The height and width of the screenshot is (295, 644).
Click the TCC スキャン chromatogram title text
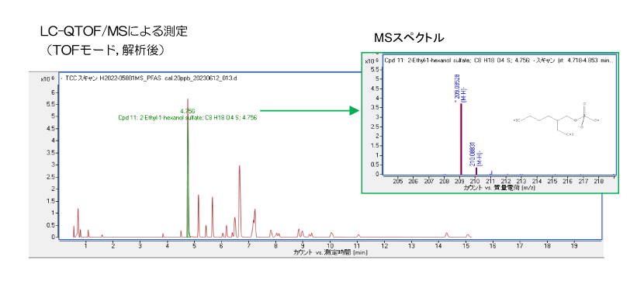click(x=148, y=78)
